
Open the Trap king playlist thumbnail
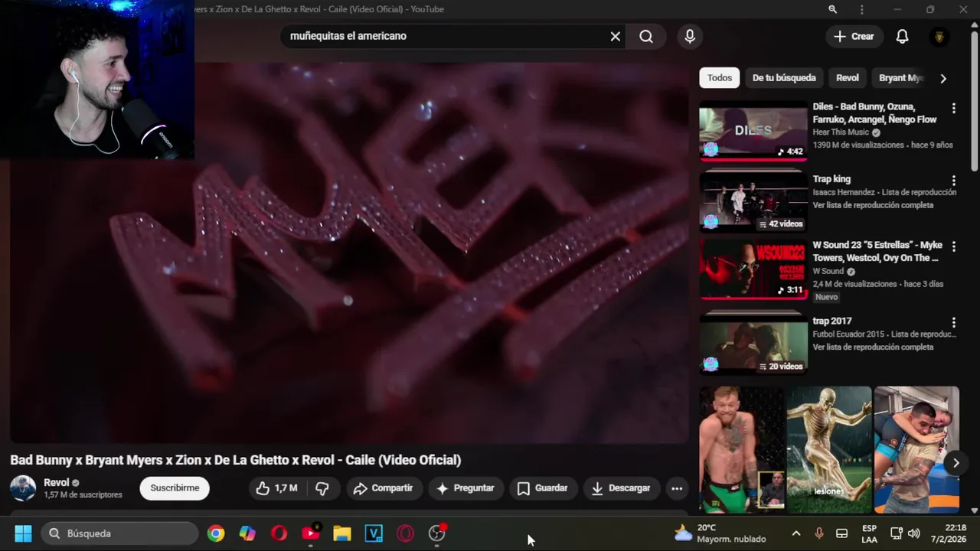(x=753, y=201)
